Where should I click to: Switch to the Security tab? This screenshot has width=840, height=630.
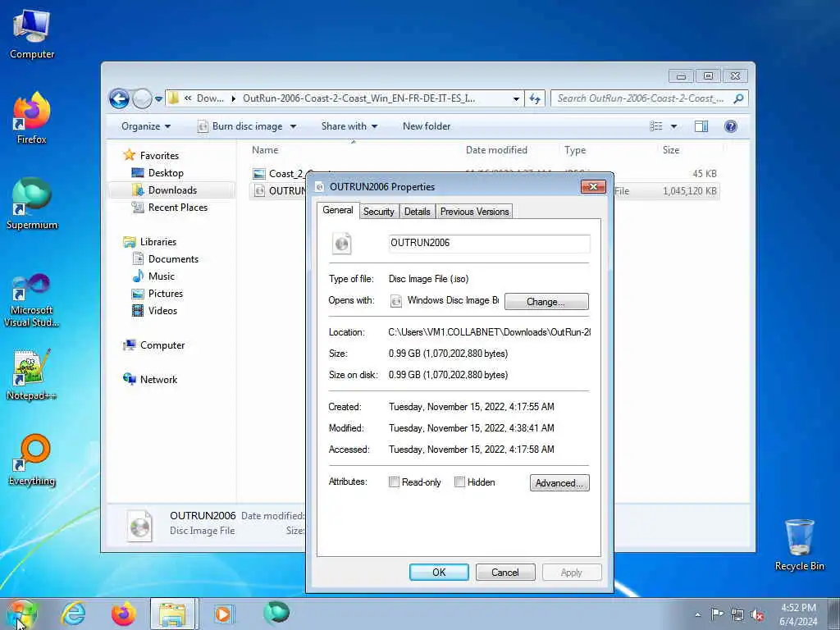(x=379, y=212)
